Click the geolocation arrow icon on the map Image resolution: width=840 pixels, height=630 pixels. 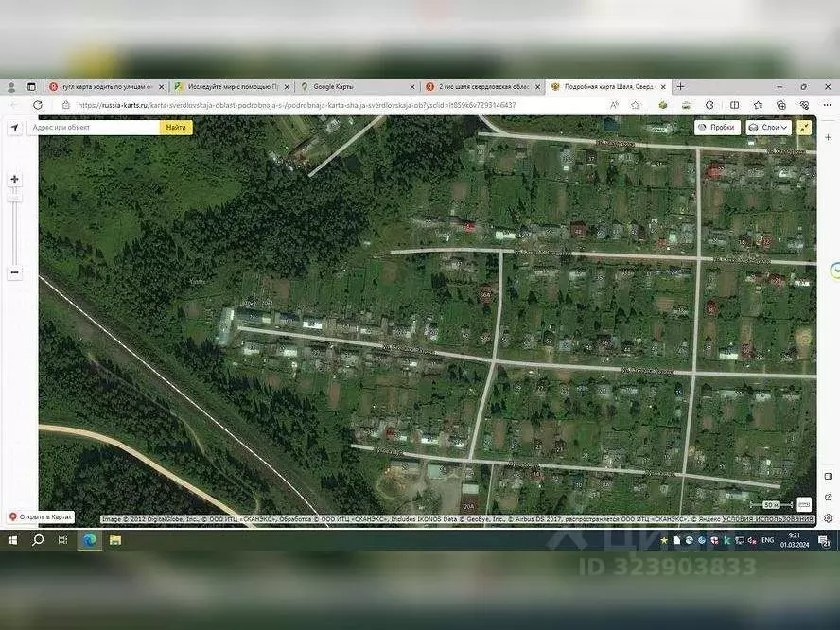(x=15, y=127)
